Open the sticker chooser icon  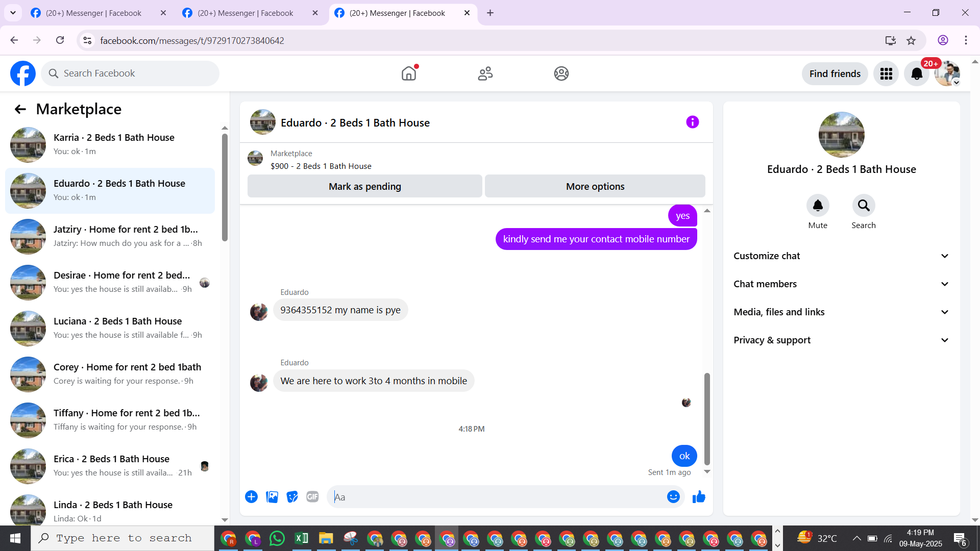[292, 497]
